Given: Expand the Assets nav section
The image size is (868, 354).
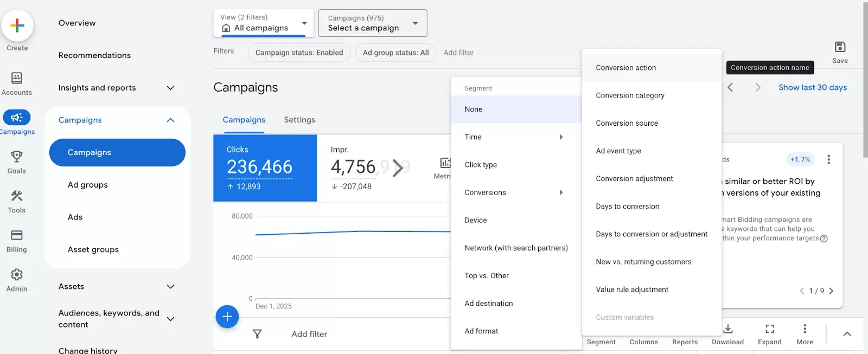Looking at the screenshot, I should (x=170, y=287).
